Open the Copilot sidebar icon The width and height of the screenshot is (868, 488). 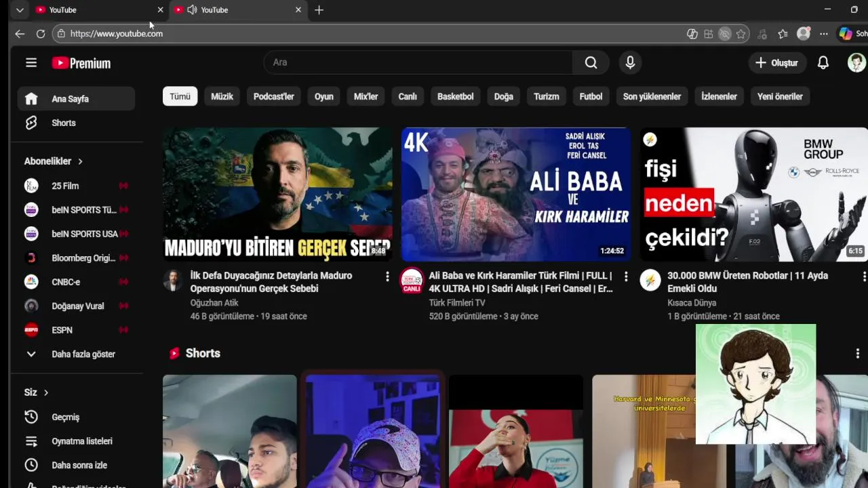tap(845, 34)
